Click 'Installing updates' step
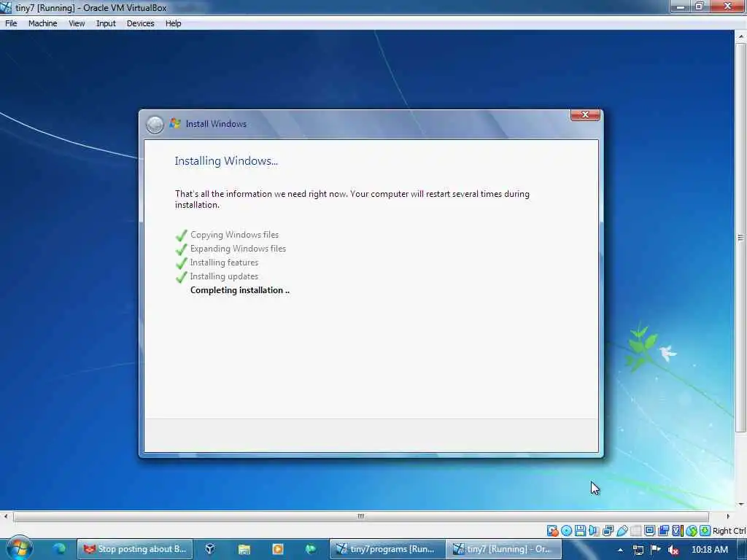Viewport: 747px width, 560px height. click(224, 276)
